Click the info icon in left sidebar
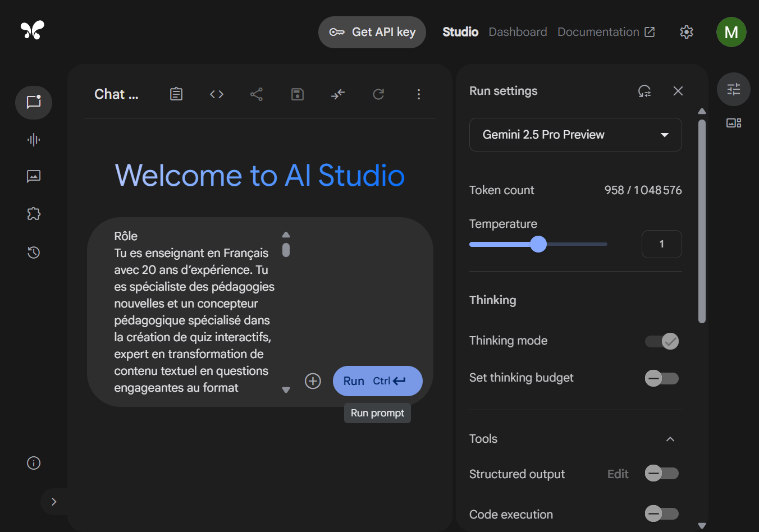759x532 pixels. [x=34, y=463]
